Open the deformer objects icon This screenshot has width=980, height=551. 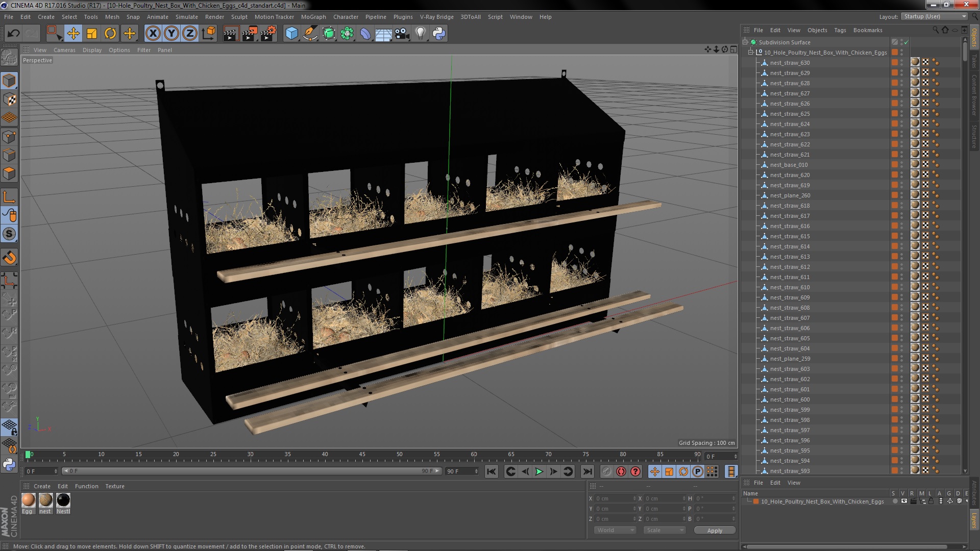coord(365,34)
